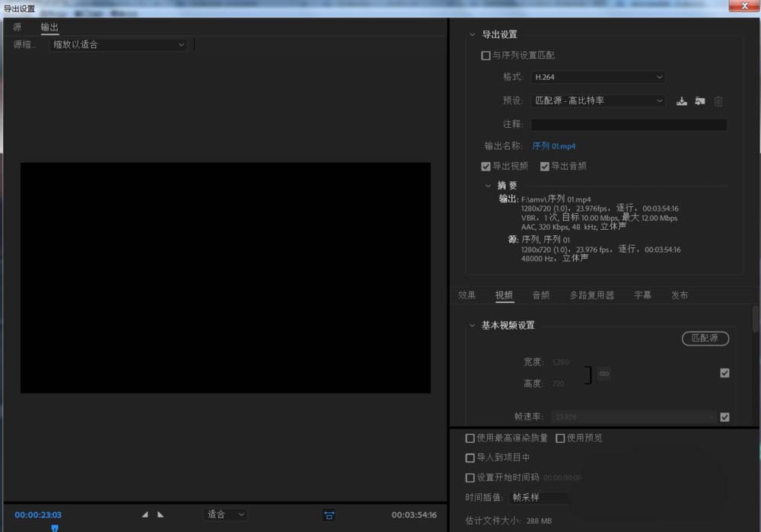Open the 格式 dropdown showing H.264

click(597, 77)
